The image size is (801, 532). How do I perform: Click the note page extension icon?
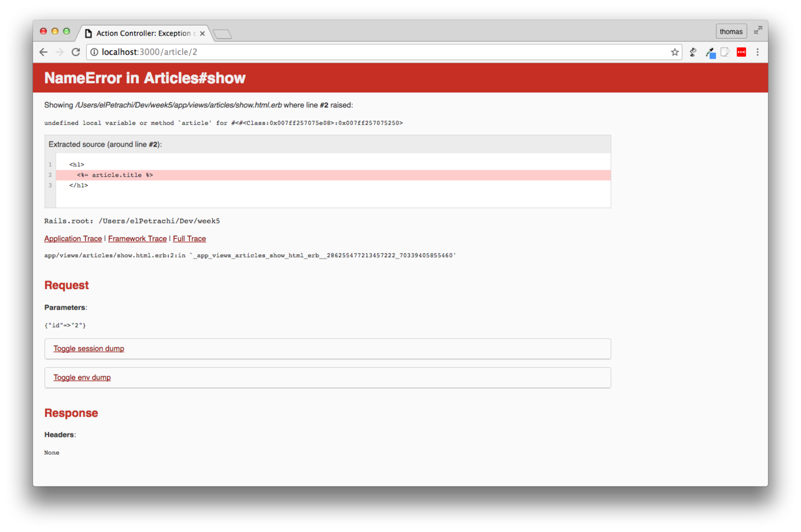(725, 52)
